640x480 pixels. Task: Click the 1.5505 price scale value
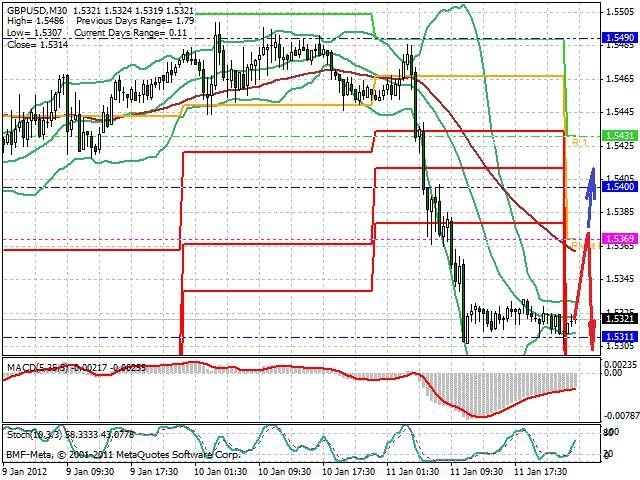[x=620, y=12]
